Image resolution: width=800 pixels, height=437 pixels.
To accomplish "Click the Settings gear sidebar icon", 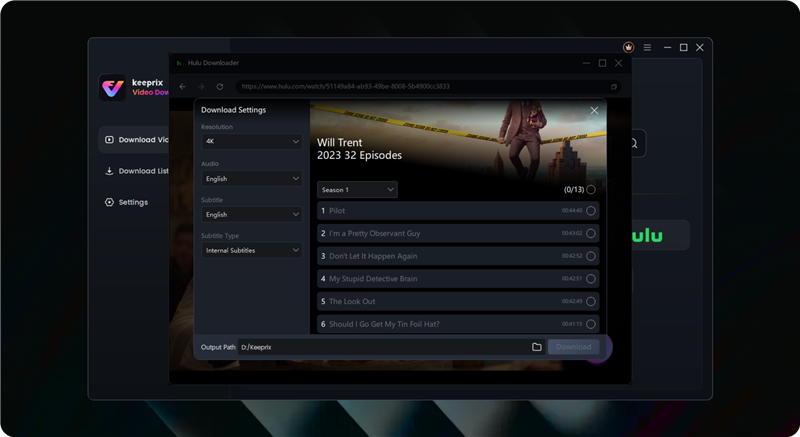I will pos(109,202).
